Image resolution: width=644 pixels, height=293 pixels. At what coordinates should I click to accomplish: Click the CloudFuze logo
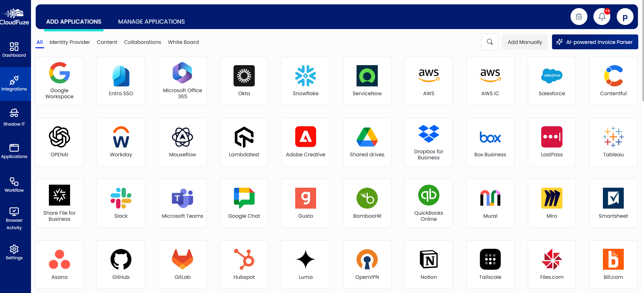(x=14, y=17)
